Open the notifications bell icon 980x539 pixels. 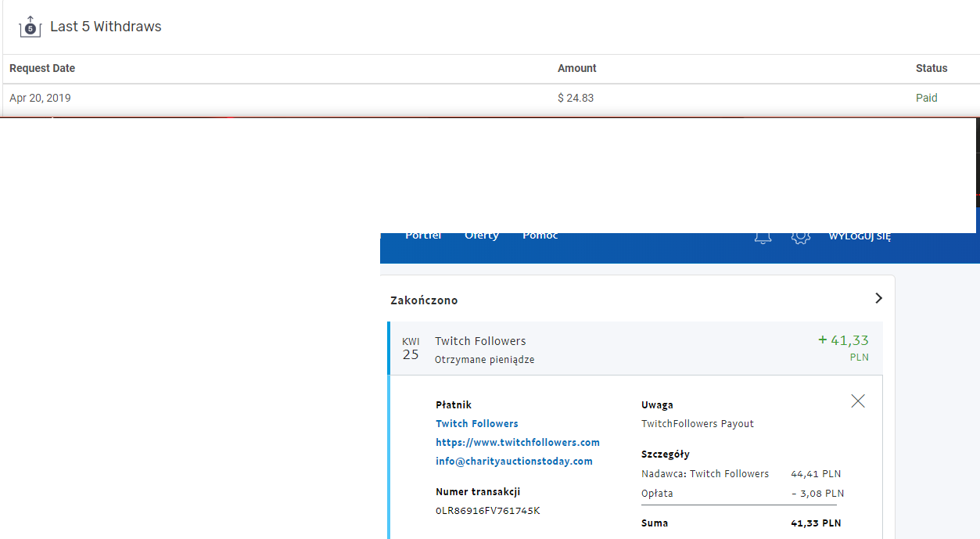click(763, 237)
